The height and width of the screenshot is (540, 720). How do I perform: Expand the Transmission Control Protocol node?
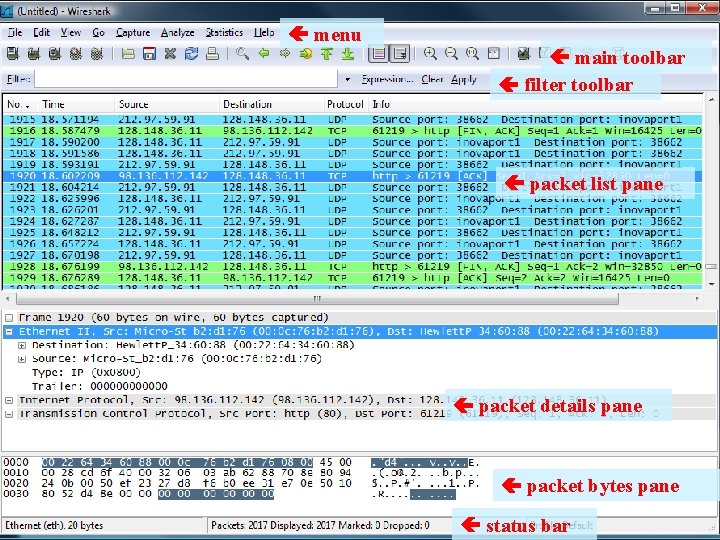(x=9, y=414)
